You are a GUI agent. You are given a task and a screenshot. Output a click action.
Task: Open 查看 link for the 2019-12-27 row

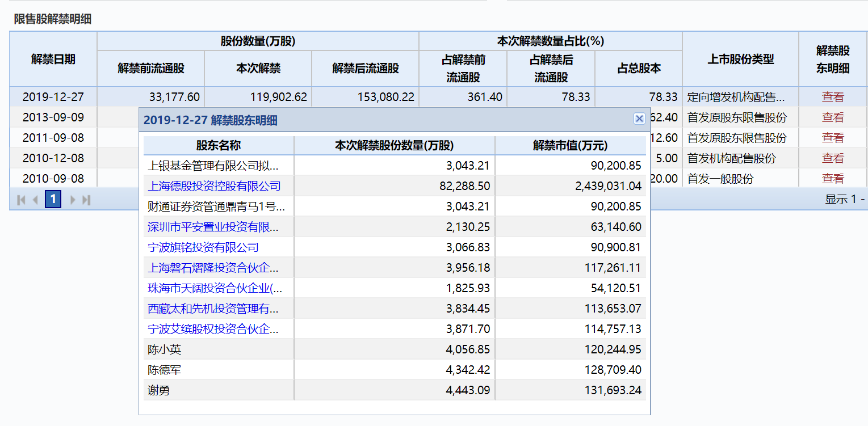(x=833, y=97)
